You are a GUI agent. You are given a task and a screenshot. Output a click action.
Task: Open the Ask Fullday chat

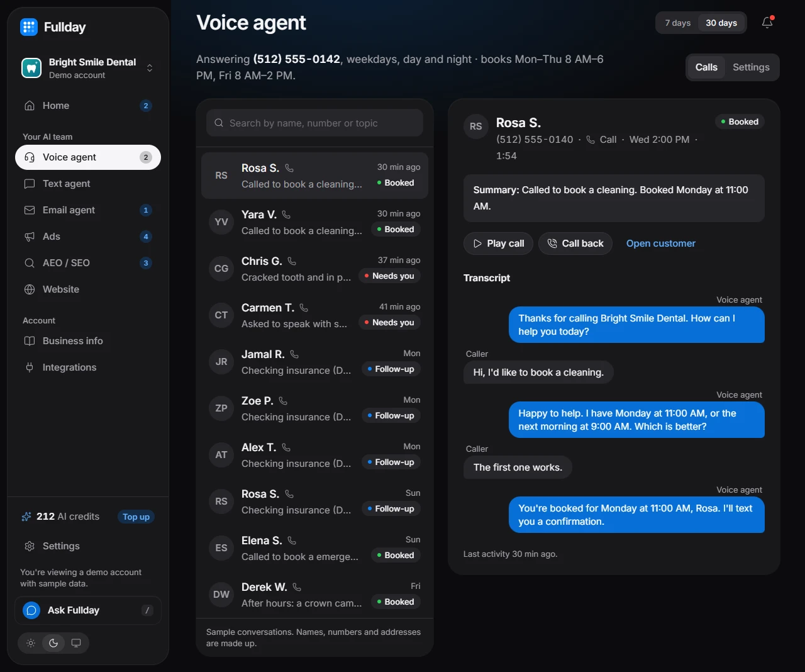[88, 610]
